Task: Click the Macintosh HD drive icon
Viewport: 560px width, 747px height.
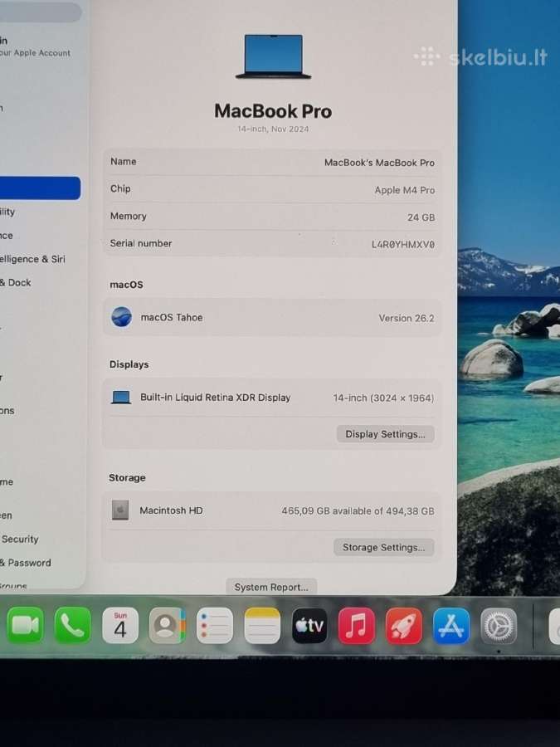Action: click(120, 510)
